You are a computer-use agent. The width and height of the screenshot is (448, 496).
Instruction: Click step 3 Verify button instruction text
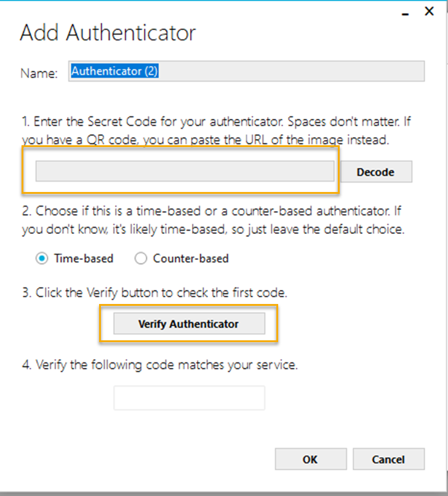pos(163,293)
